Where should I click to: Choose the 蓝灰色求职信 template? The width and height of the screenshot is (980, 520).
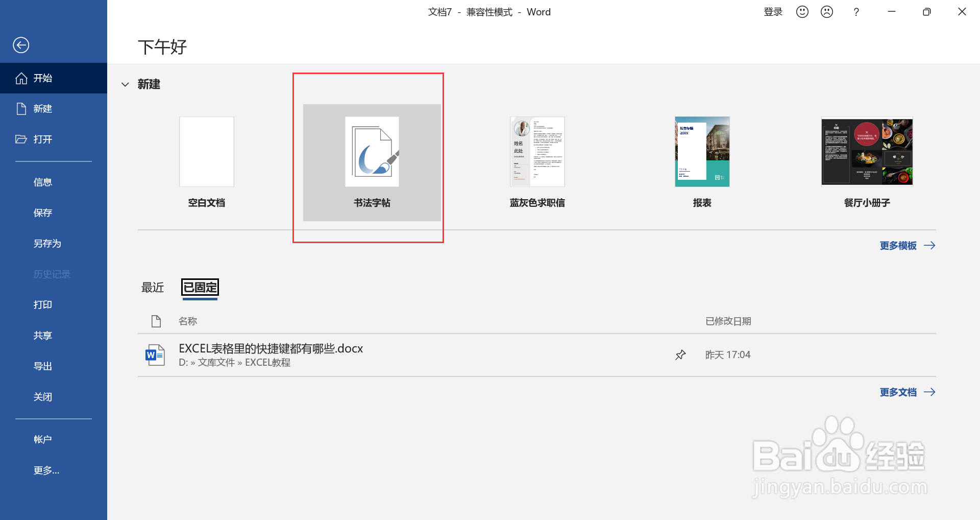click(x=537, y=162)
